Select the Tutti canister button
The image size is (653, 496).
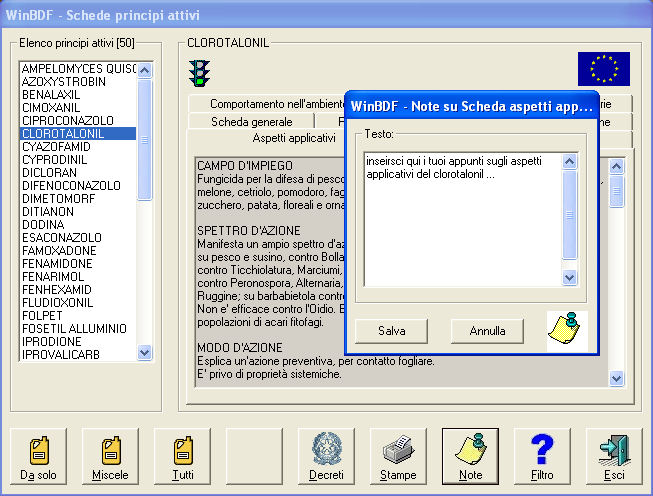pyautogui.click(x=182, y=456)
